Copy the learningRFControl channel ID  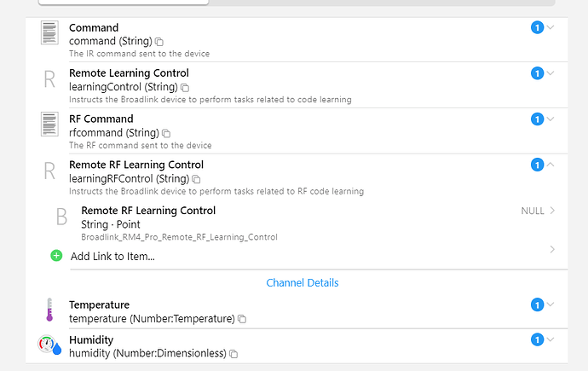tap(196, 180)
